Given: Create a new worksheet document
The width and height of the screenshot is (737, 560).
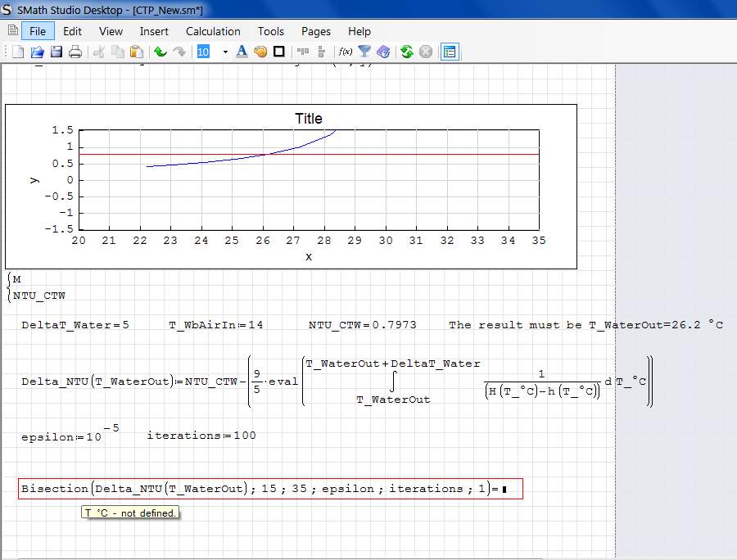Looking at the screenshot, I should tap(18, 52).
